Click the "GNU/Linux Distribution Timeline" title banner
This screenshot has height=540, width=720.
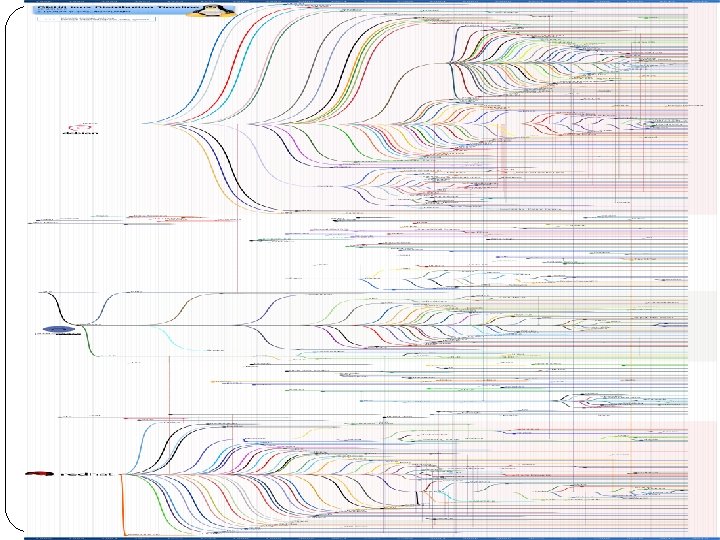(x=134, y=9)
